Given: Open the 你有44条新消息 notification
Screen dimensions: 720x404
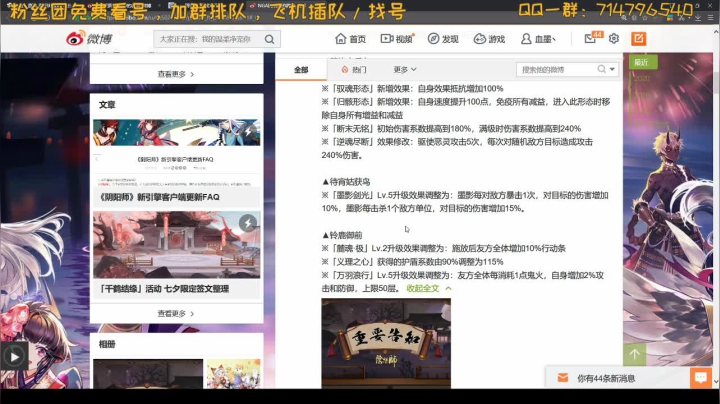Looking at the screenshot, I should click(606, 378).
